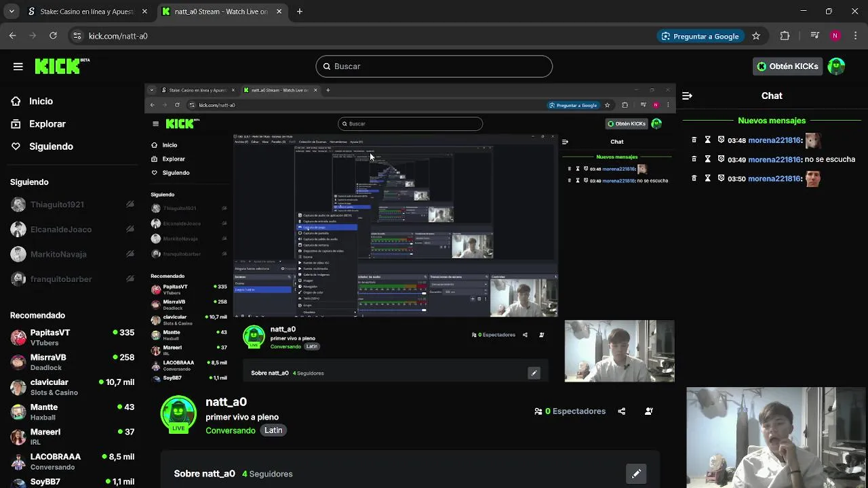The height and width of the screenshot is (488, 868).
Task: Open morena221816 profile from the 03:49 message
Action: coord(774,159)
